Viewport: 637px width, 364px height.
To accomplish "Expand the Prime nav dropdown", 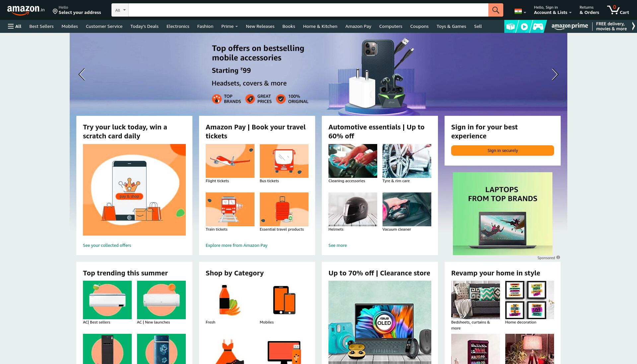I will point(230,26).
